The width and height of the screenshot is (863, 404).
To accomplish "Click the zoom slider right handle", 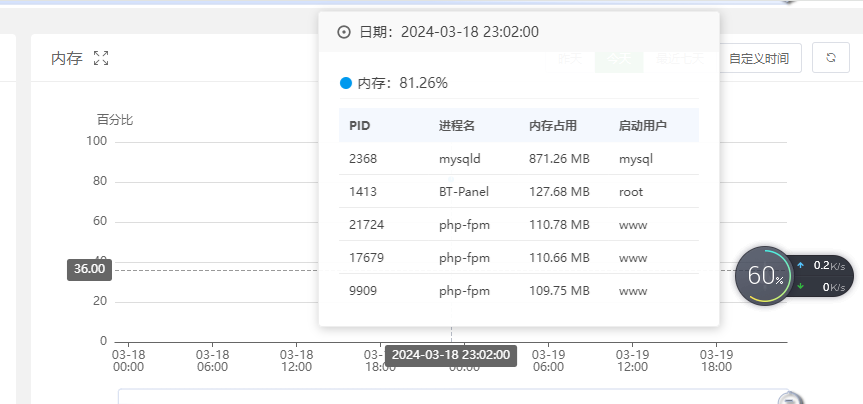I will tap(791, 399).
